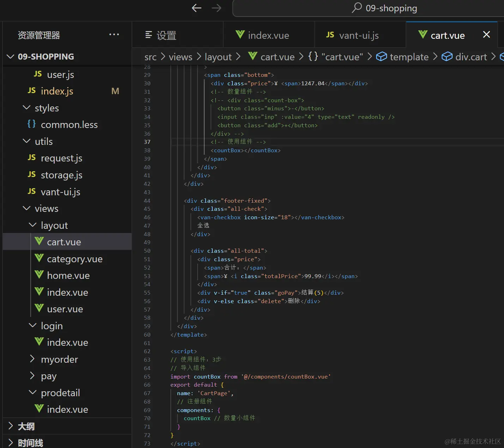Click Vue icon beside category.vue
Viewport: 504px width, 448px height.
click(x=39, y=258)
